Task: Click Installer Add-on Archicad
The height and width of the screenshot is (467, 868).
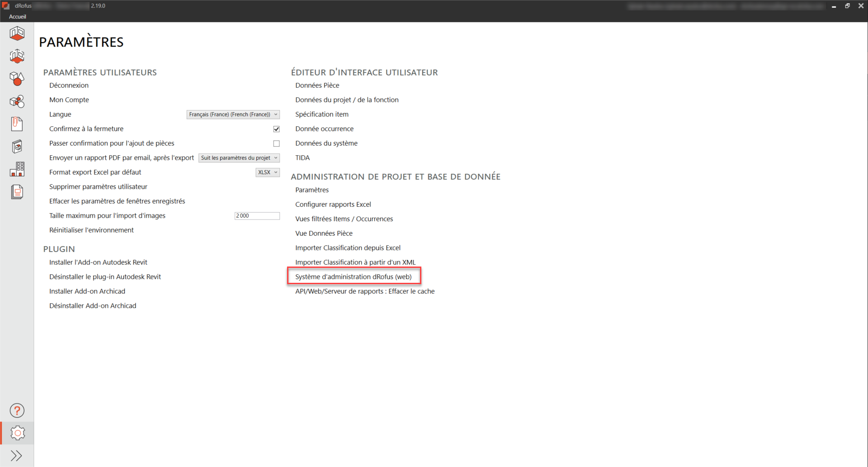Action: click(x=87, y=291)
